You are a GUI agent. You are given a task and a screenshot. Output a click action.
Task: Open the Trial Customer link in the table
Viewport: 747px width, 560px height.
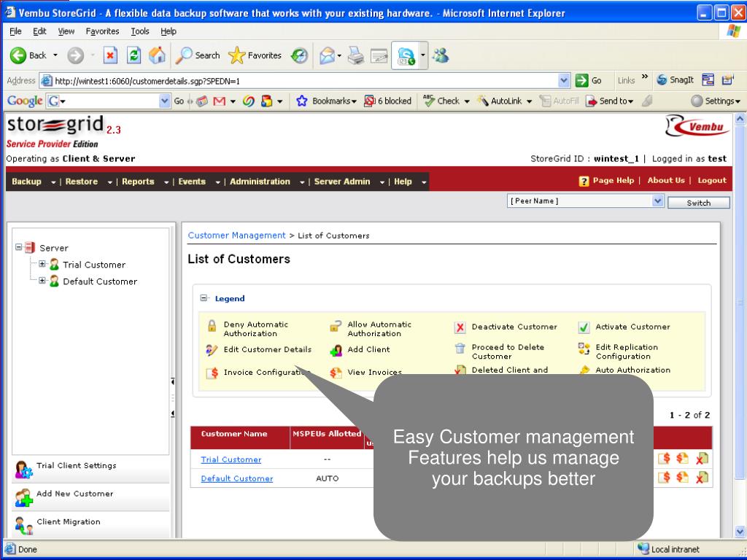pyautogui.click(x=231, y=459)
